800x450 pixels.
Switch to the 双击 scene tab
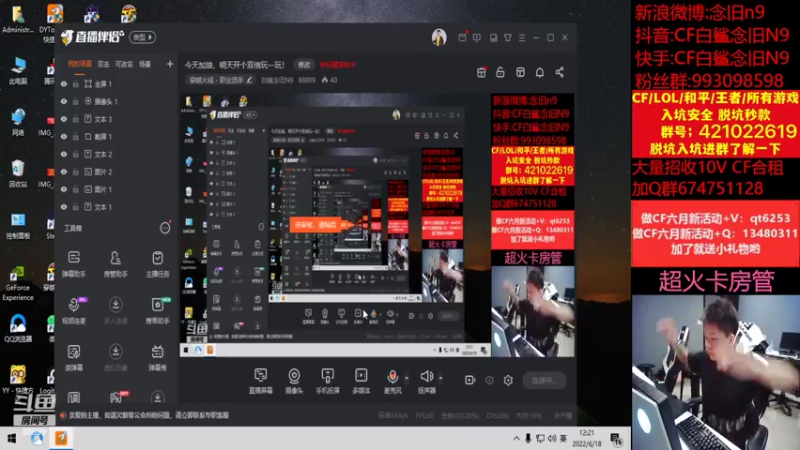(104, 64)
